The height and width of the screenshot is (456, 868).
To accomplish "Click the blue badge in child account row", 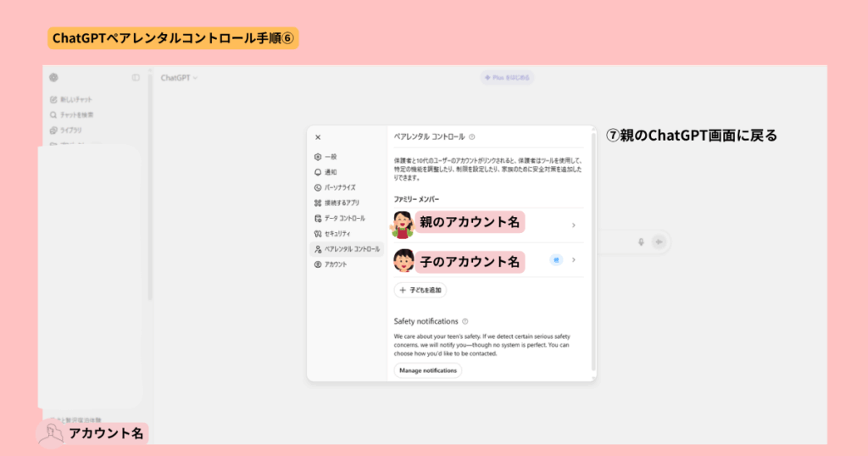I will coord(556,260).
